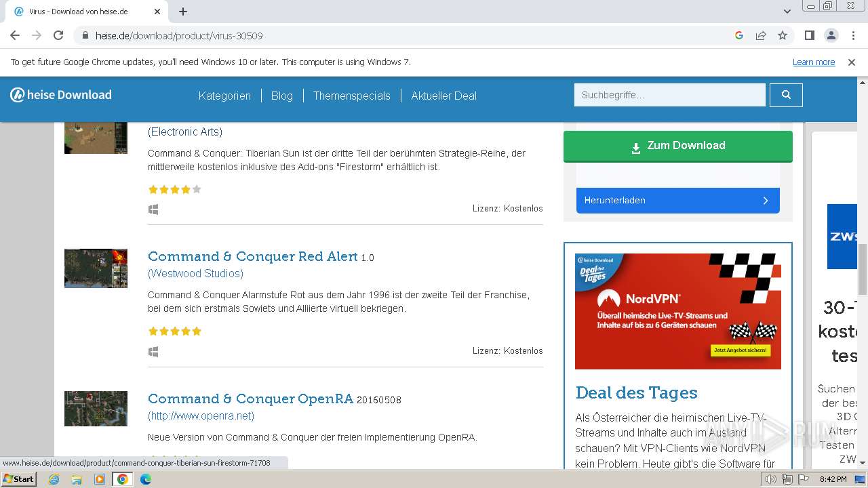Click the green Zum Download button
The image size is (868, 488).
pos(678,146)
